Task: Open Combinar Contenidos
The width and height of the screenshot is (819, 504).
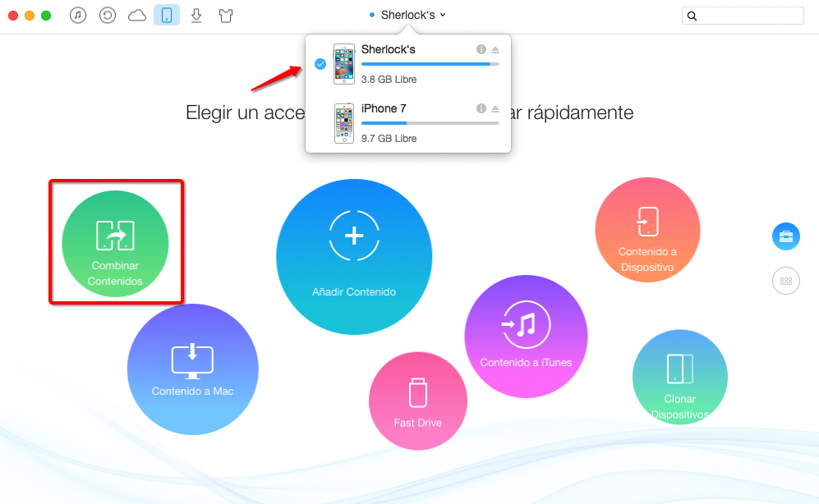Action: coord(116,244)
